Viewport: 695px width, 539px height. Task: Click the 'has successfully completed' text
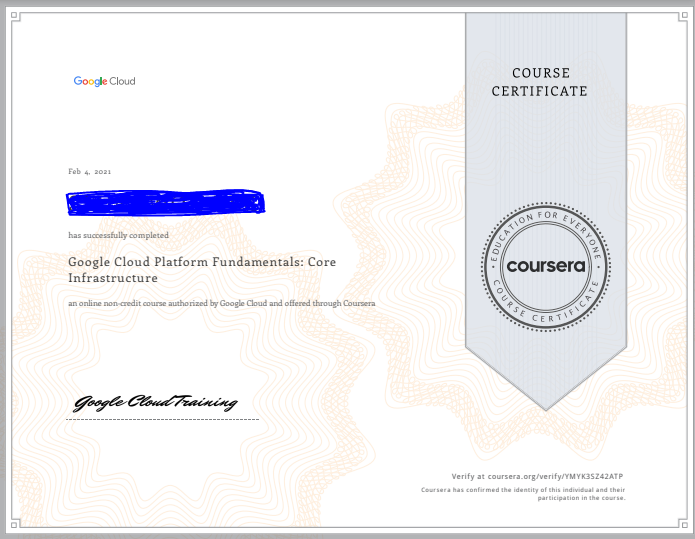click(118, 235)
